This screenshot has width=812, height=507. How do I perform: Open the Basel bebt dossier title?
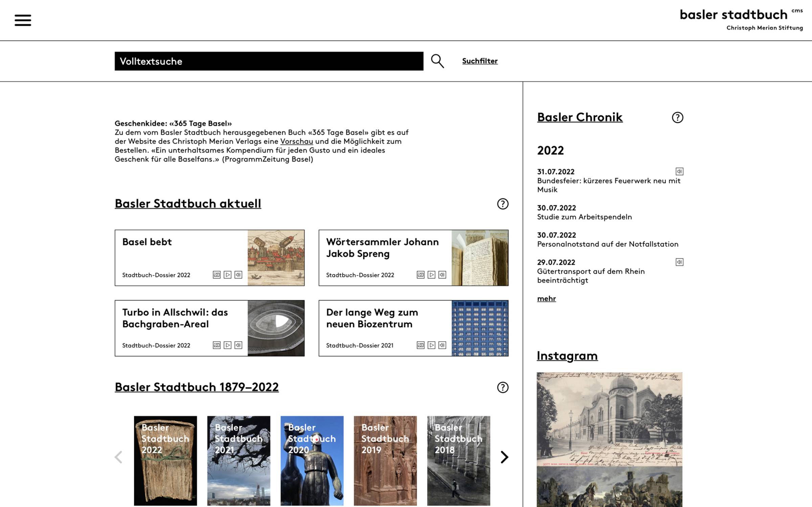click(x=147, y=242)
